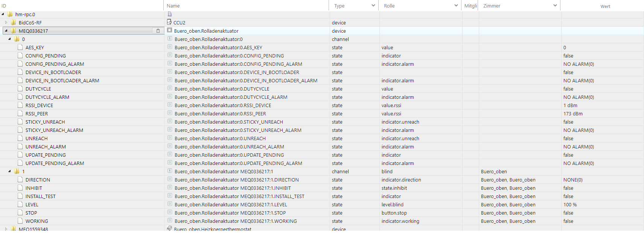Screen dimensions: 644x233
Task: Click the file icon next to DIRECTION
Action: click(20, 180)
